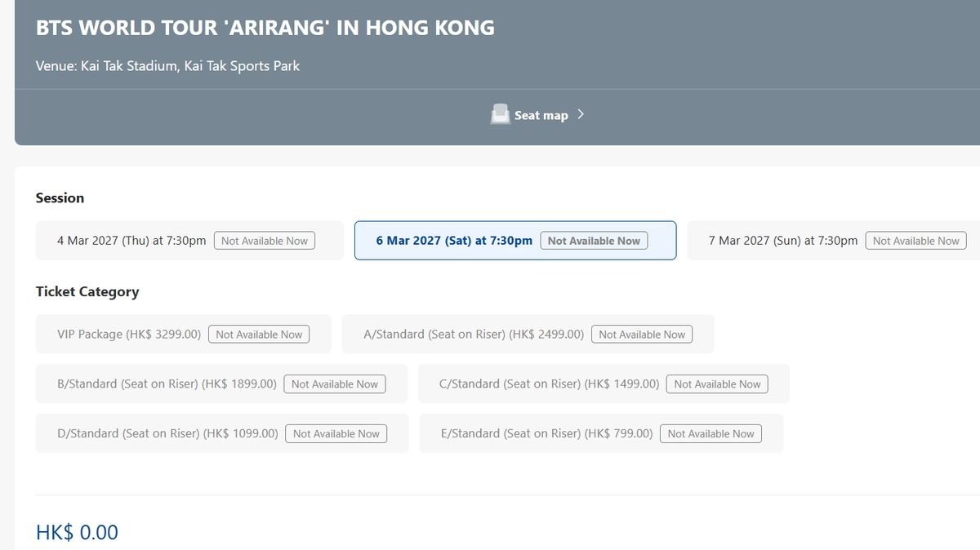Image resolution: width=980 pixels, height=550 pixels.
Task: Choose E/Standard HK$ 799.00 ticket category
Action: (601, 433)
